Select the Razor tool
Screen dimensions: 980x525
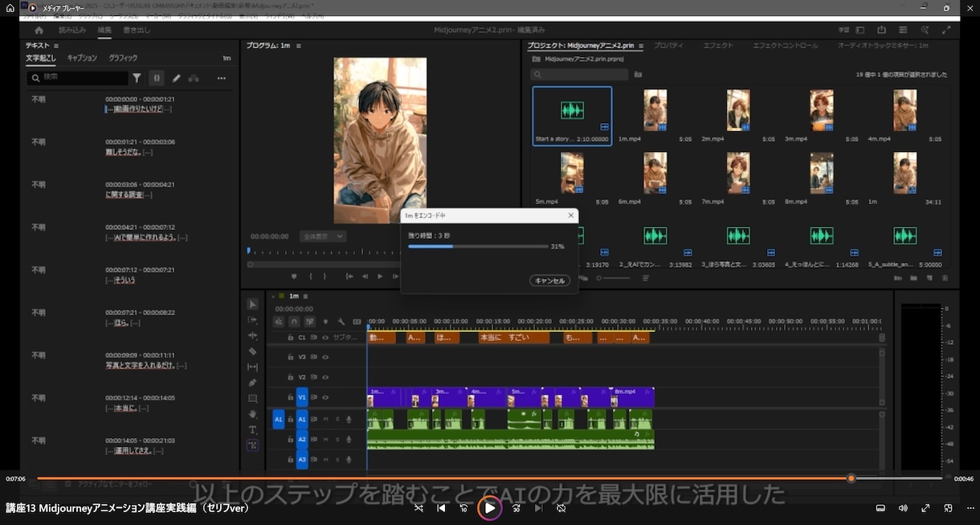(253, 351)
